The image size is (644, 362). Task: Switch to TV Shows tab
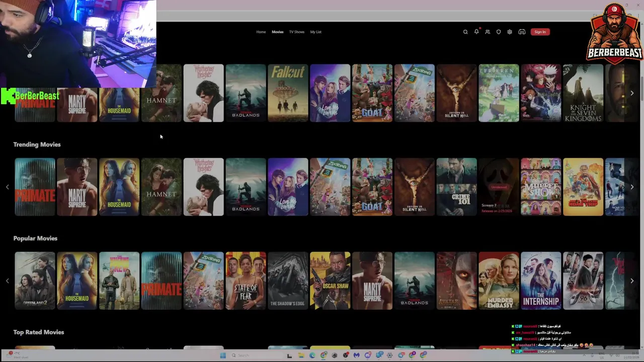click(297, 32)
